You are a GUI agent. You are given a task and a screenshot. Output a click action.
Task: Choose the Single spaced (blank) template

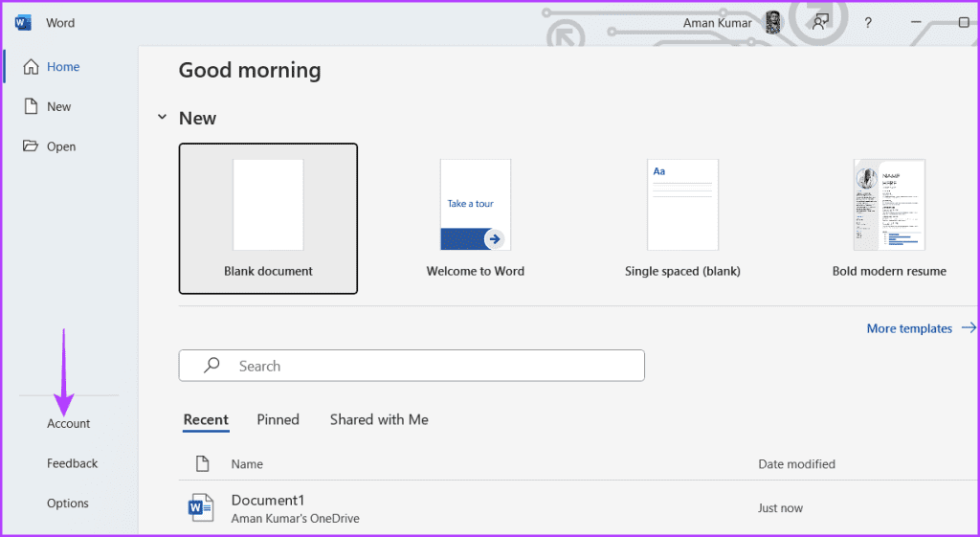click(x=682, y=219)
